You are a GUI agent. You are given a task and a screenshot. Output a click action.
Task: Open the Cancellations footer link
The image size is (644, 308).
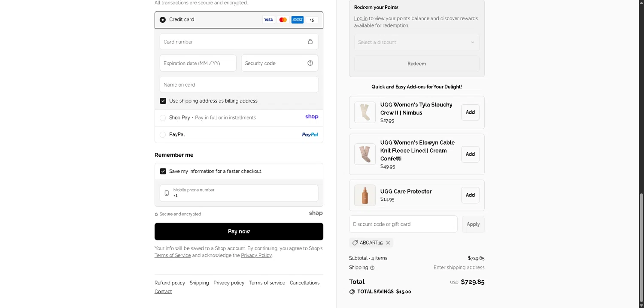click(304, 283)
